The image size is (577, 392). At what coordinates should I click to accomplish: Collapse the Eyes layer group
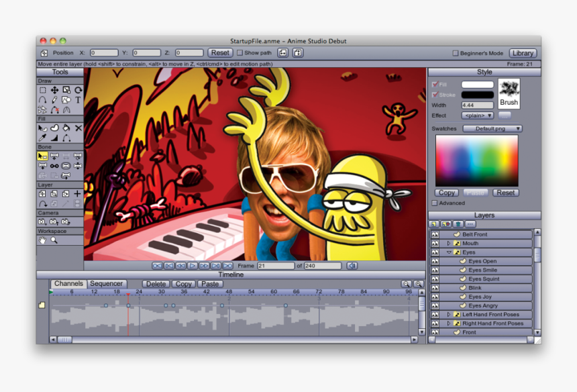click(449, 252)
